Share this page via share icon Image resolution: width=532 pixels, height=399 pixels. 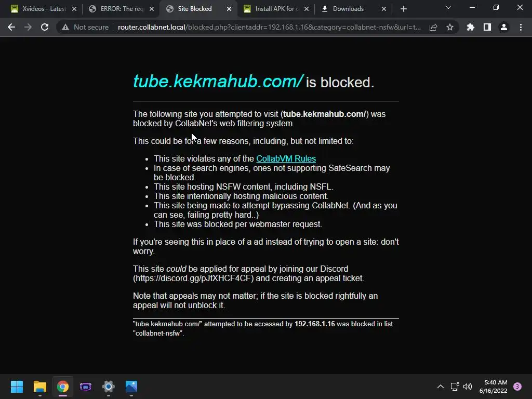pos(433,27)
